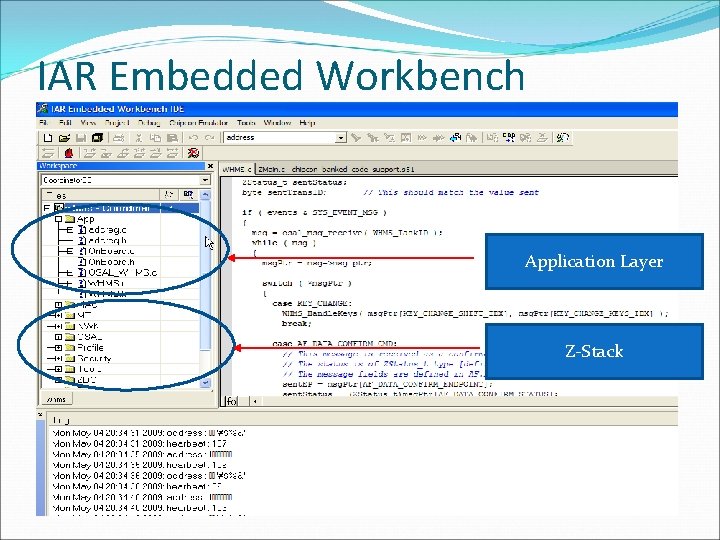
Task: Expand the OnBoard.c file node
Action: point(70,251)
